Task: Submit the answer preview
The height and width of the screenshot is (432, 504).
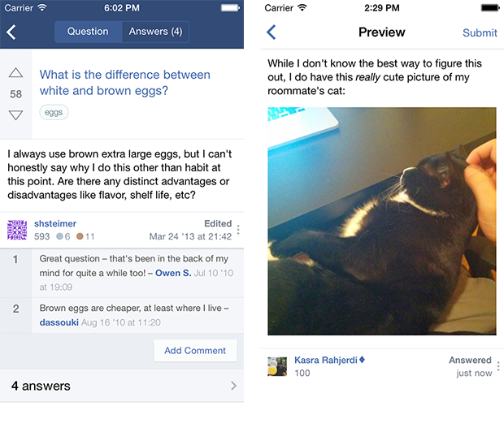Action: click(x=480, y=32)
